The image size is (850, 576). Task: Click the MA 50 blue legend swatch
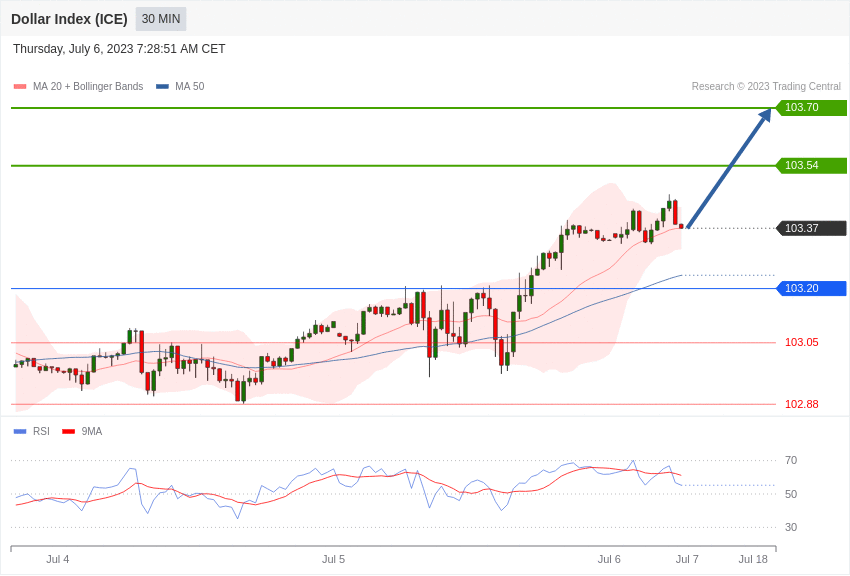(162, 86)
